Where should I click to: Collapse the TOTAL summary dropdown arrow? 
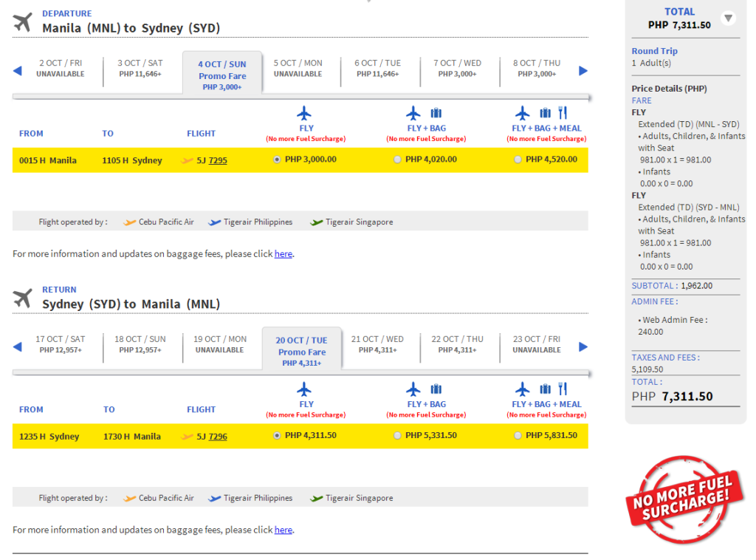[728, 18]
